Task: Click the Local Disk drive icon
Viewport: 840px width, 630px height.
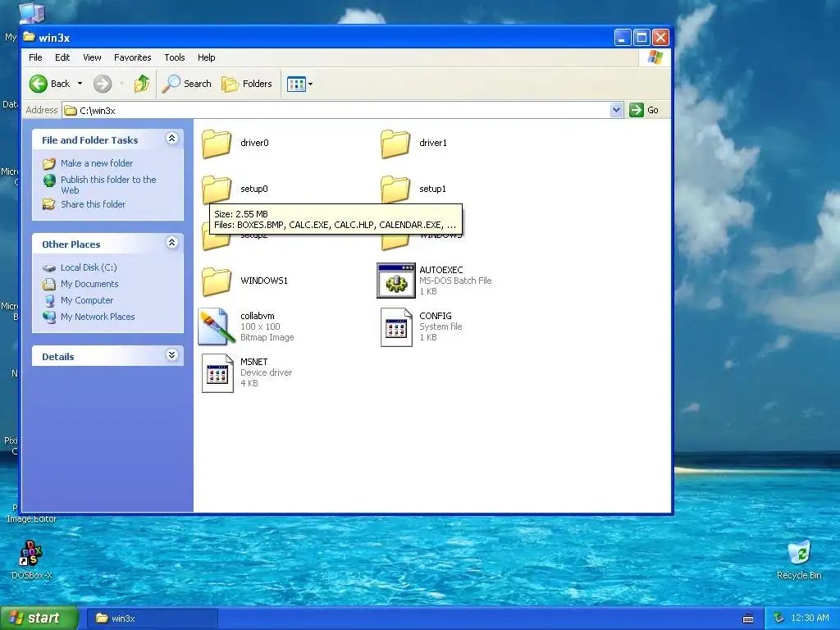Action: click(x=49, y=267)
